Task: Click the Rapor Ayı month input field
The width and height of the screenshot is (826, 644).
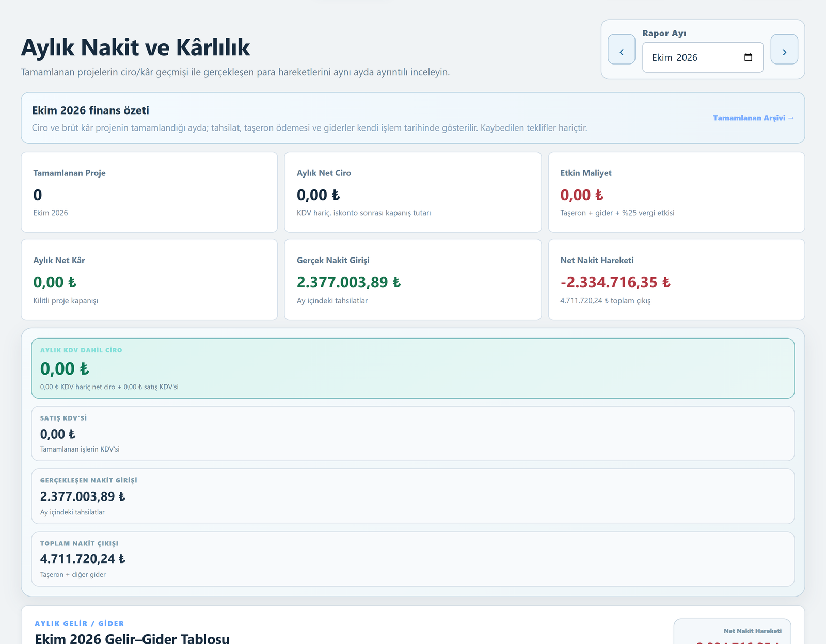Action: [703, 57]
